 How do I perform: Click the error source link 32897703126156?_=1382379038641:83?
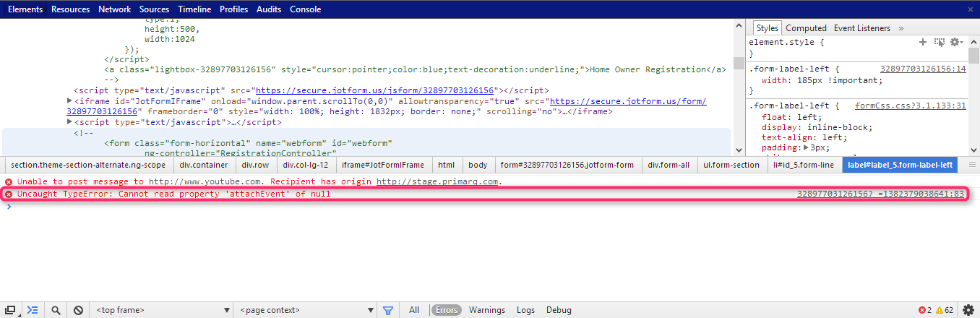click(x=880, y=194)
